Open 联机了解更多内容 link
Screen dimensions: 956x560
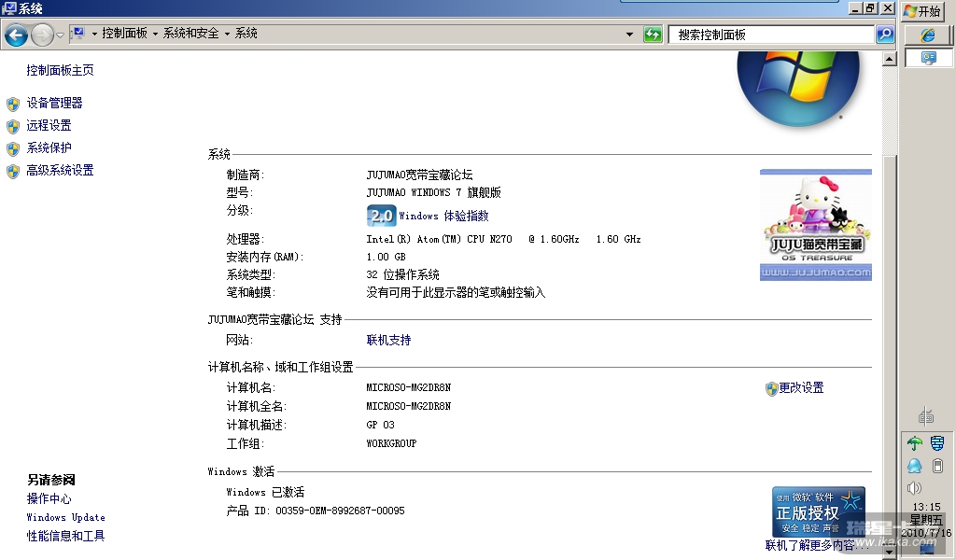point(817,545)
